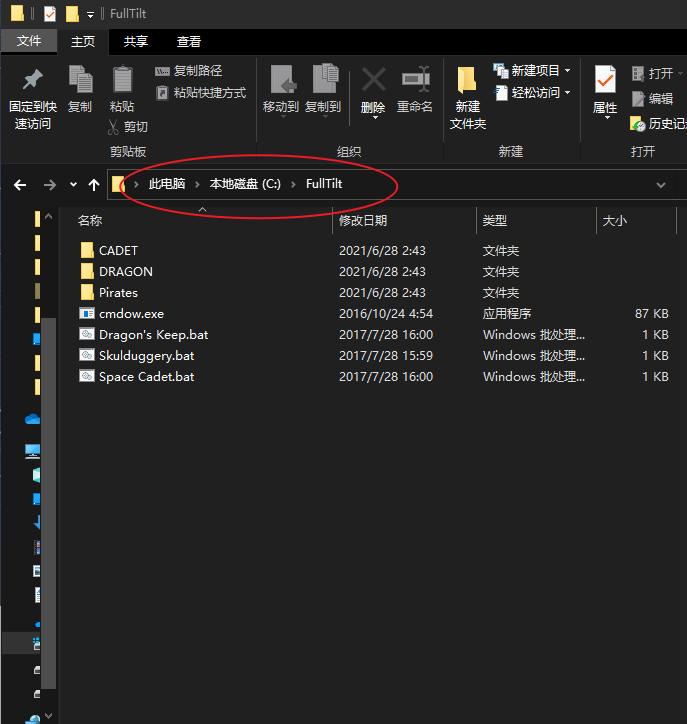Expand the chevron after 本地磁盘 (C:)

pos(293,185)
